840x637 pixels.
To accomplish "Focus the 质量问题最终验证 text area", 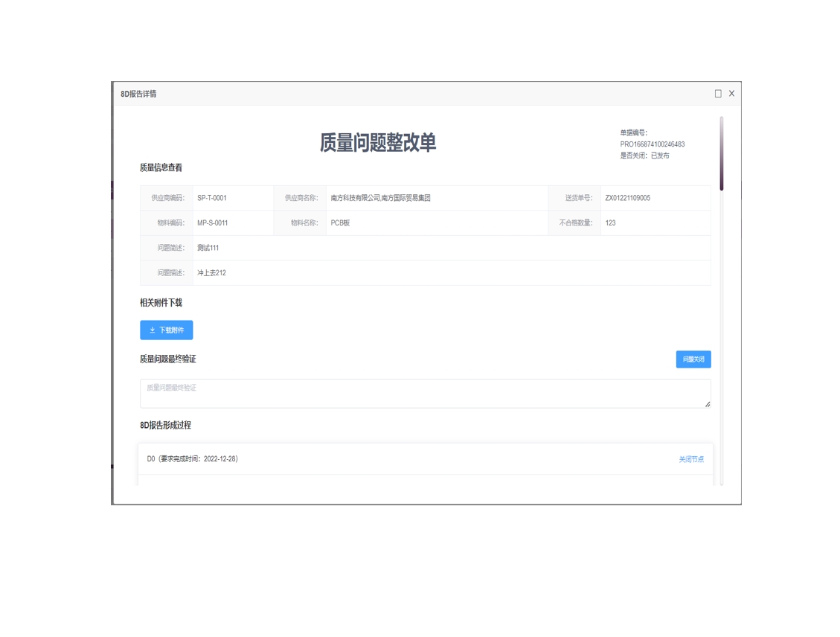I will click(426, 393).
